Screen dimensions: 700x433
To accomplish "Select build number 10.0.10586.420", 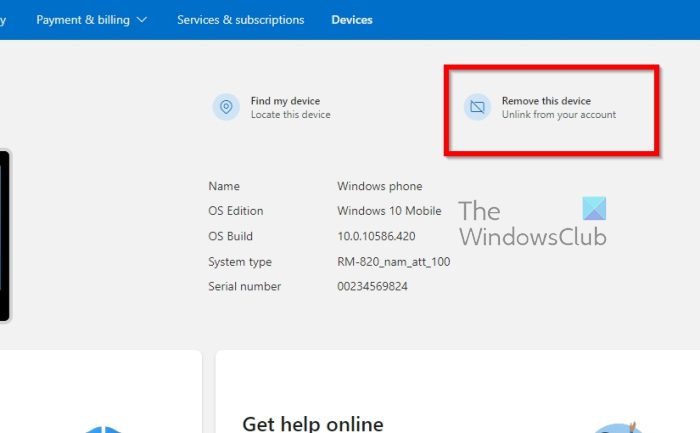I will [376, 236].
